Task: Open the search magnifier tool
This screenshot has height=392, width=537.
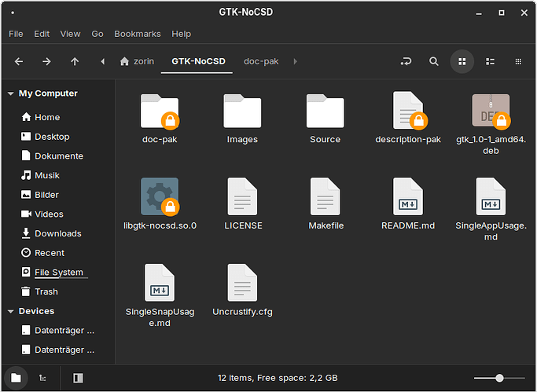Action: click(434, 61)
